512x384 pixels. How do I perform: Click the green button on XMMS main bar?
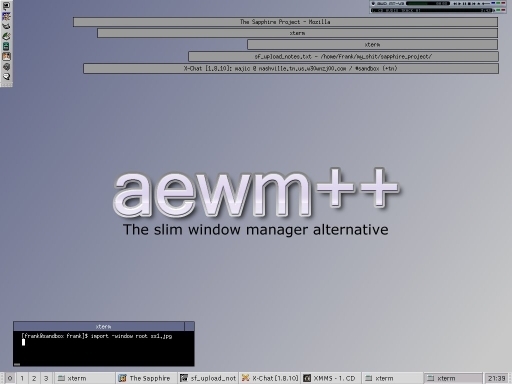(x=498, y=3)
